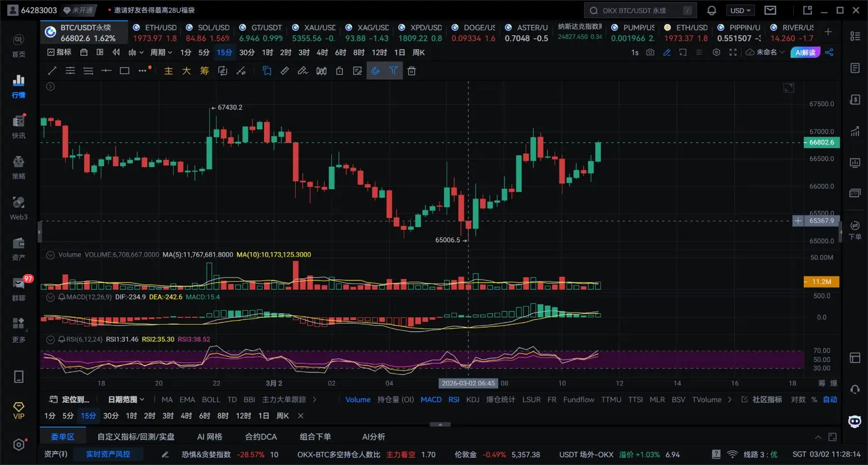The image size is (868, 465).
Task: Open chart settings hexagon icon
Action: click(x=716, y=52)
